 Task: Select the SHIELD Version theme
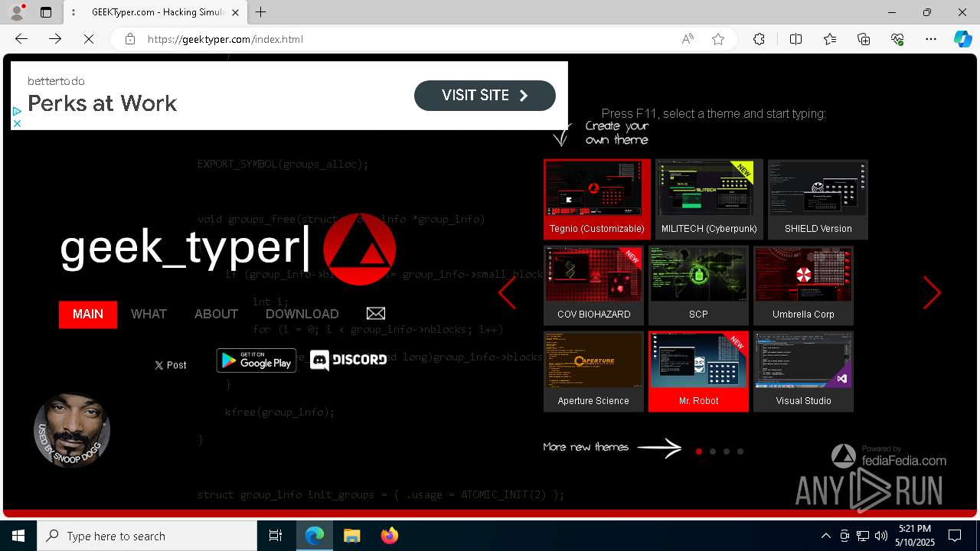pos(818,200)
